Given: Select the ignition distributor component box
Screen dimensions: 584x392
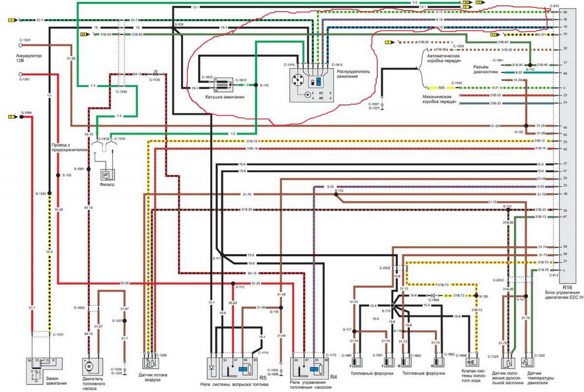Looking at the screenshot, I should pos(312,85).
